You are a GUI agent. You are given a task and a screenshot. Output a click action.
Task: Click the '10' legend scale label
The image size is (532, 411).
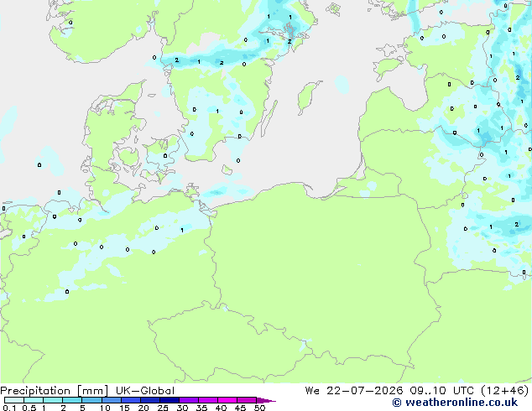coord(105,408)
